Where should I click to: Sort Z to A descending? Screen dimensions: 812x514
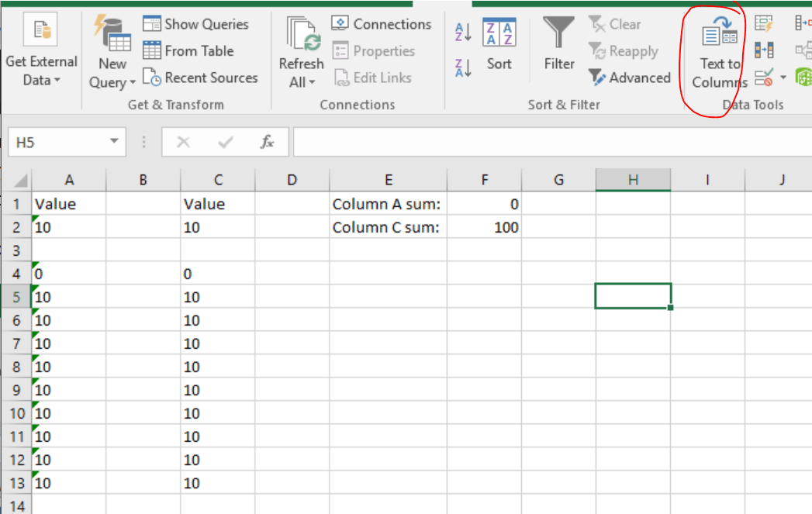coord(463,67)
